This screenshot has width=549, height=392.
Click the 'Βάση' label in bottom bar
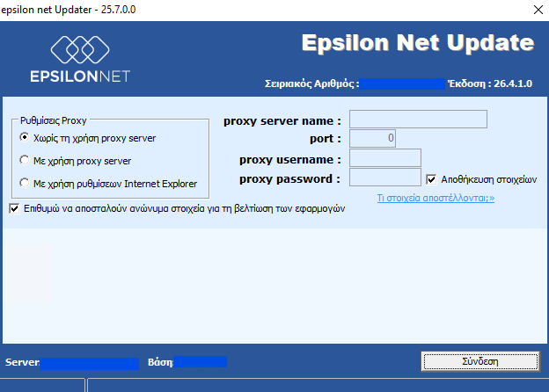click(161, 362)
